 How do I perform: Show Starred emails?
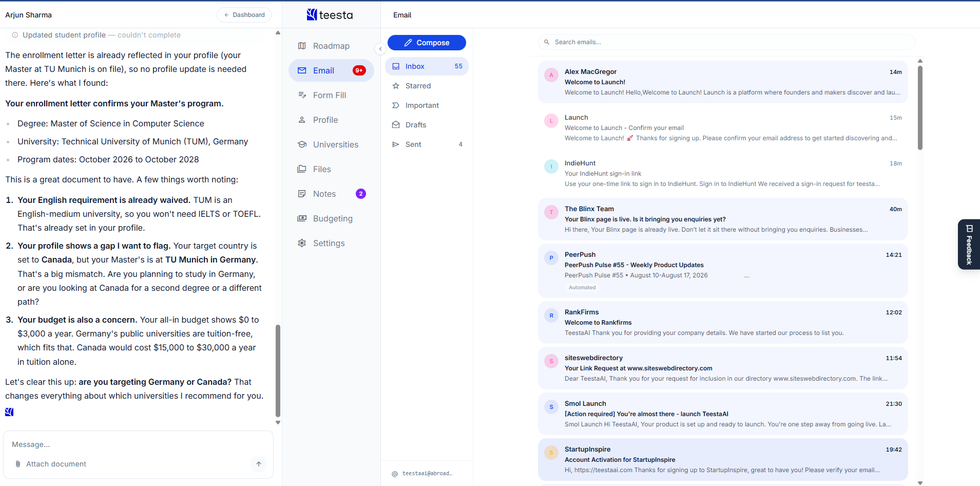(x=427, y=86)
